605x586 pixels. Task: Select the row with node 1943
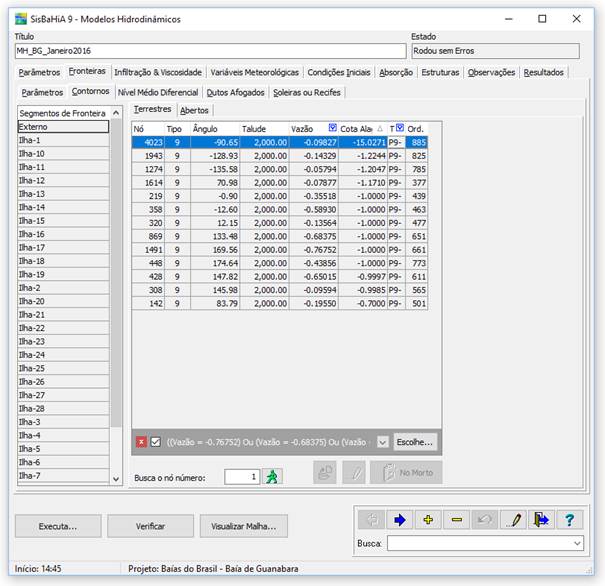coord(280,156)
